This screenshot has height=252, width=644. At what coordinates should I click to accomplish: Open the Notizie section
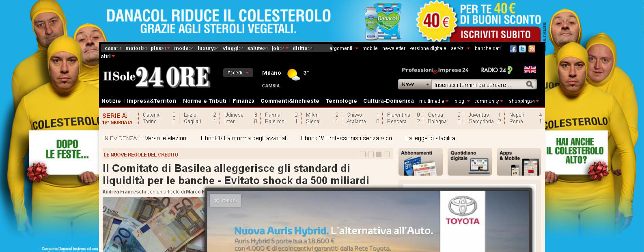[111, 101]
